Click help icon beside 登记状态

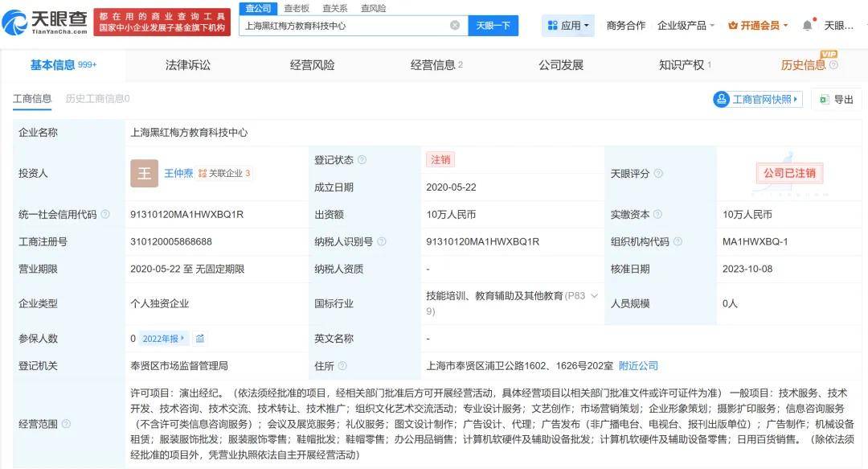click(362, 159)
